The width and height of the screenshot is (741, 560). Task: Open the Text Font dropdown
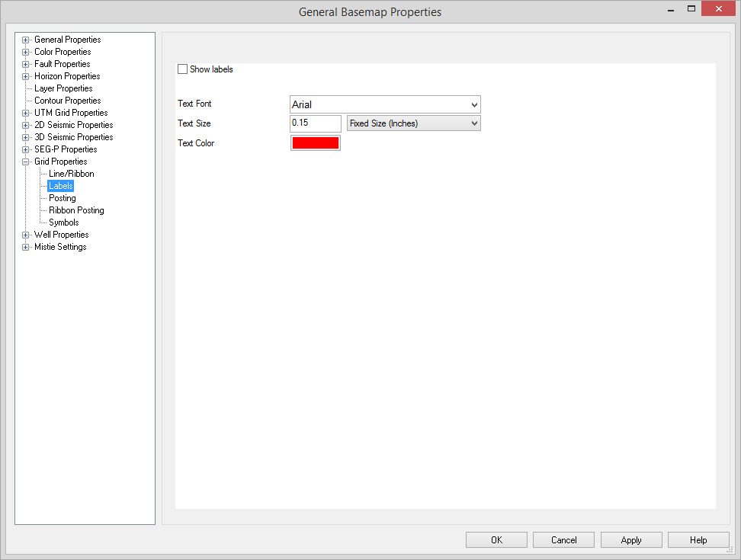(385, 104)
